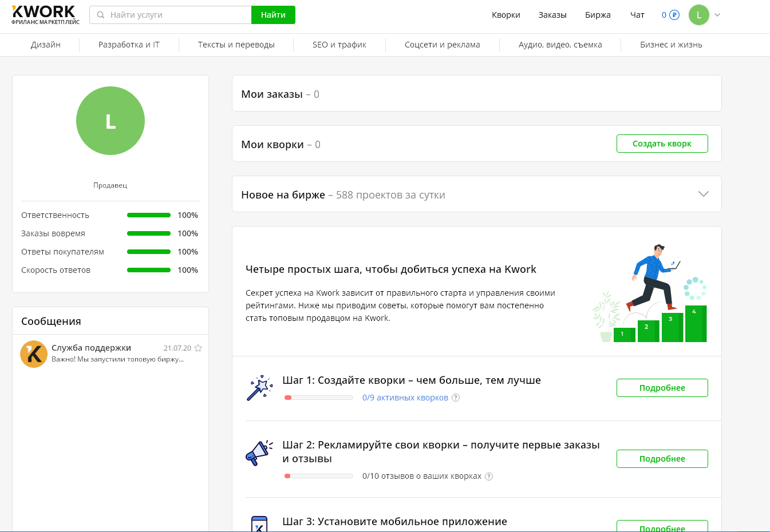Click 'Шаг 3: Установите мобильное приложение' title
This screenshot has height=532, width=770.
[394, 521]
